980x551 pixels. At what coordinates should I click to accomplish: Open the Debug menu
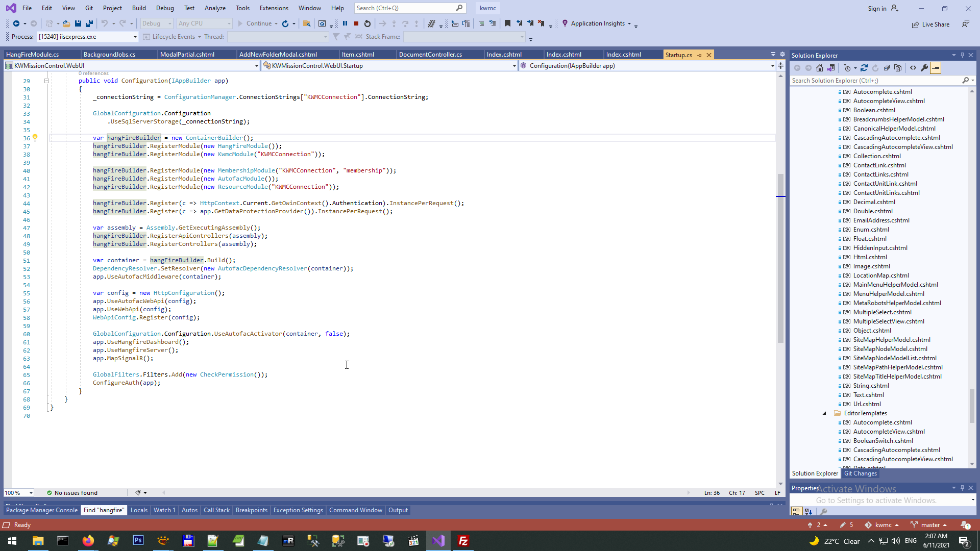click(x=164, y=8)
